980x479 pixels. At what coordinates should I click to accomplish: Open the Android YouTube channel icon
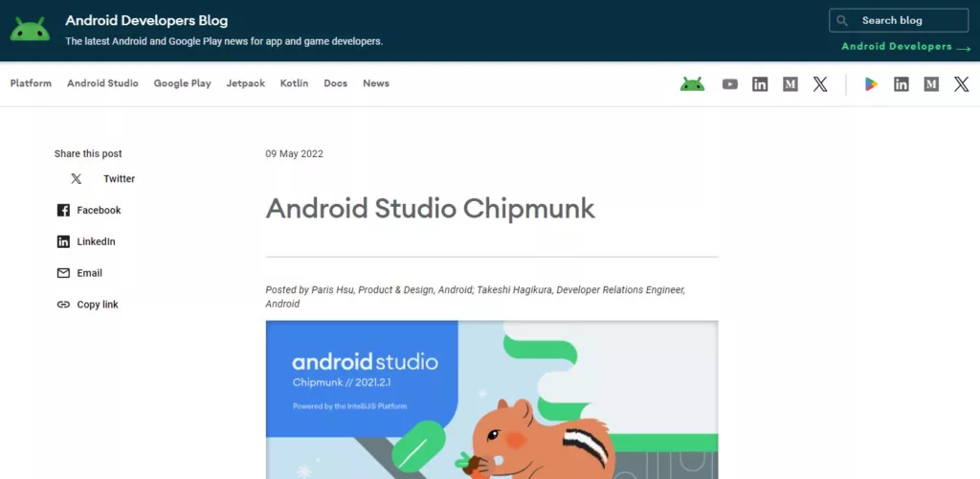point(730,83)
